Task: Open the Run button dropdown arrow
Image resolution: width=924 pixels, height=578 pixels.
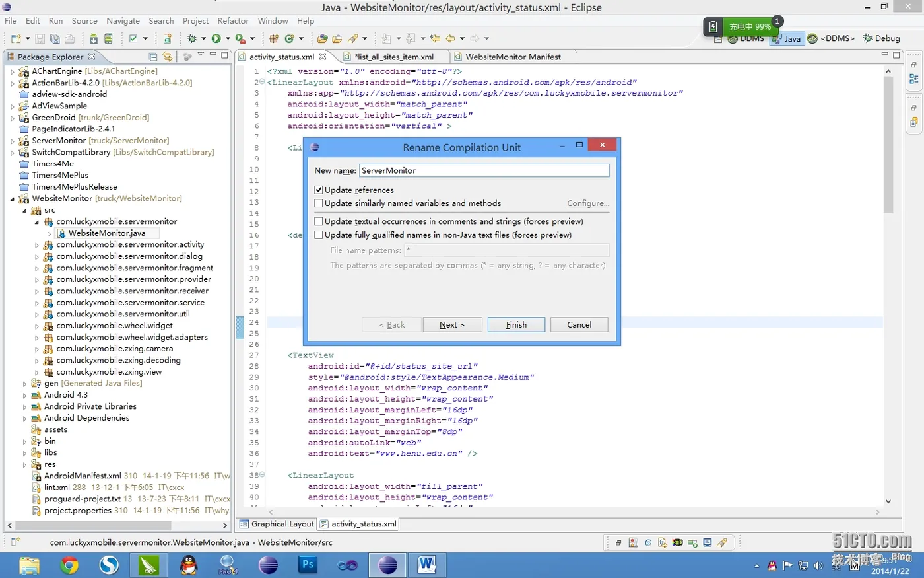Action: point(228,39)
